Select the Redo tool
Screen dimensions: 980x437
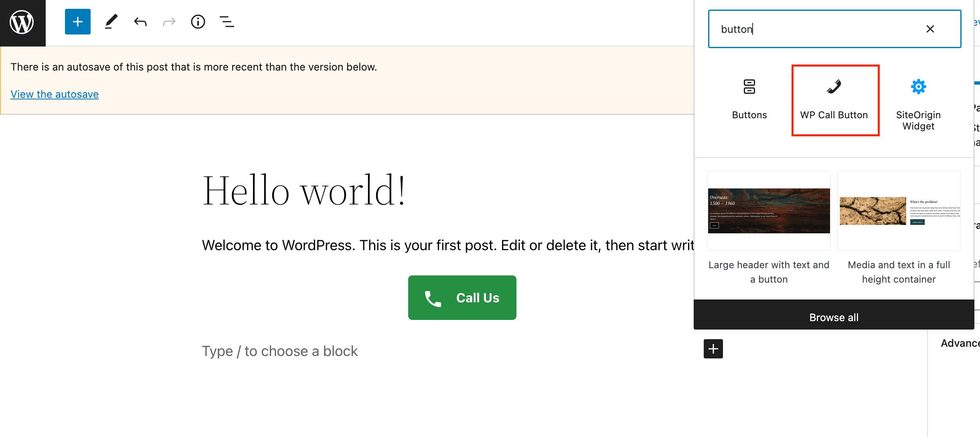coord(168,22)
